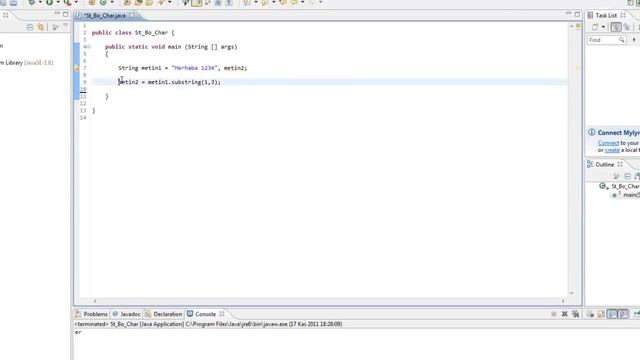Click the Run External Tools icon
The height and width of the screenshot is (360, 640).
click(68, 2)
